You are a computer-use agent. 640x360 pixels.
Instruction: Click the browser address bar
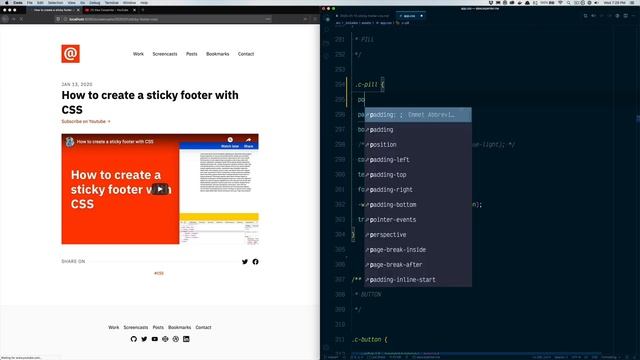163,19
